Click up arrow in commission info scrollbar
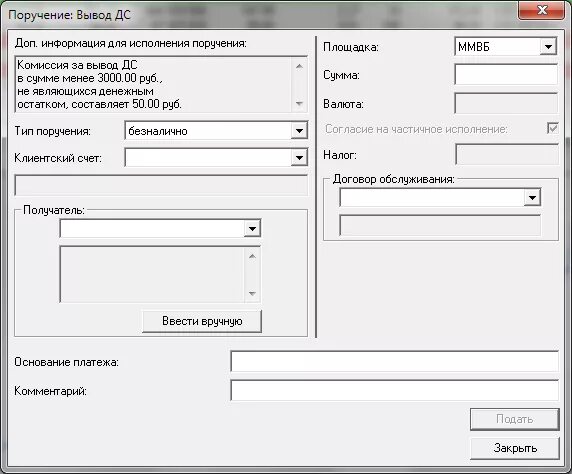This screenshot has height=474, width=572. pos(299,66)
